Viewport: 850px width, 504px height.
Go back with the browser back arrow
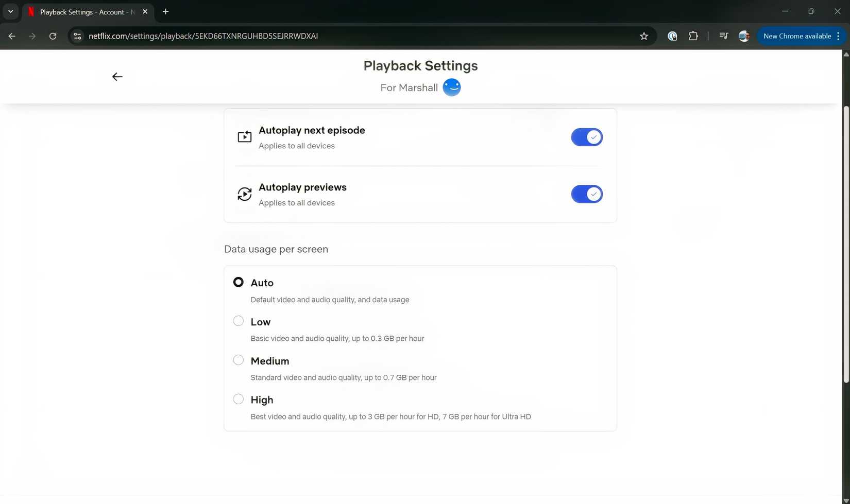12,36
